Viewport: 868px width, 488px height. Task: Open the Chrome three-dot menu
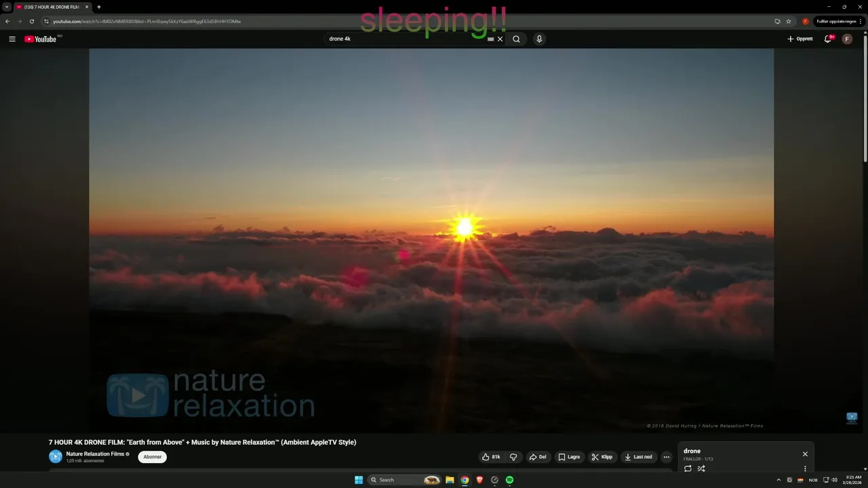coord(862,21)
